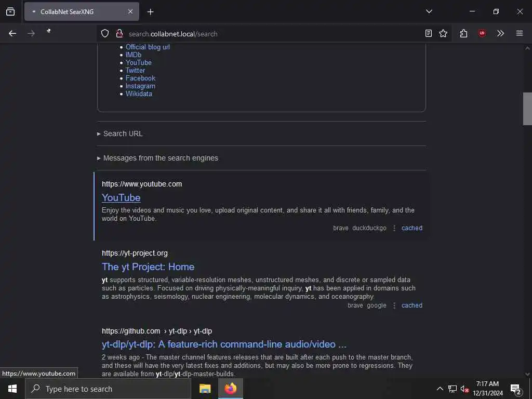The height and width of the screenshot is (399, 532).
Task: Click the https://yt-project.org result URL
Action: pyautogui.click(x=135, y=253)
